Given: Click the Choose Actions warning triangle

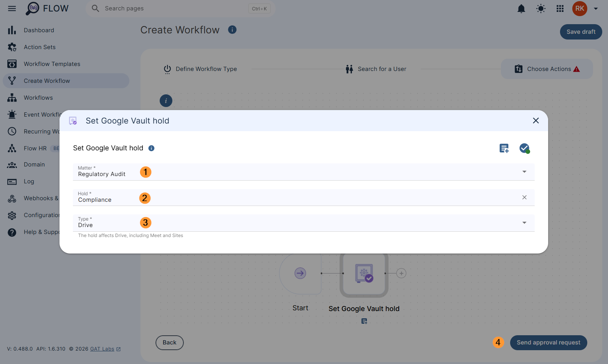Looking at the screenshot, I should tap(577, 69).
